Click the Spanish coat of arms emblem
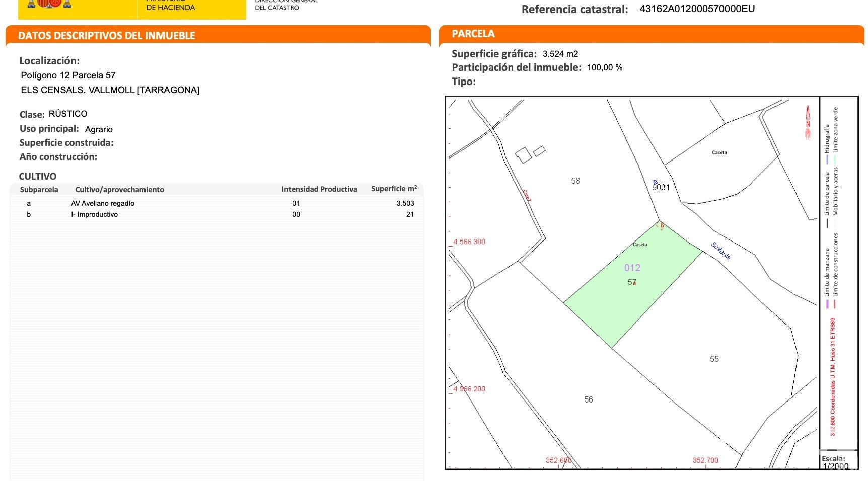This screenshot has width=868, height=481. [49, 4]
